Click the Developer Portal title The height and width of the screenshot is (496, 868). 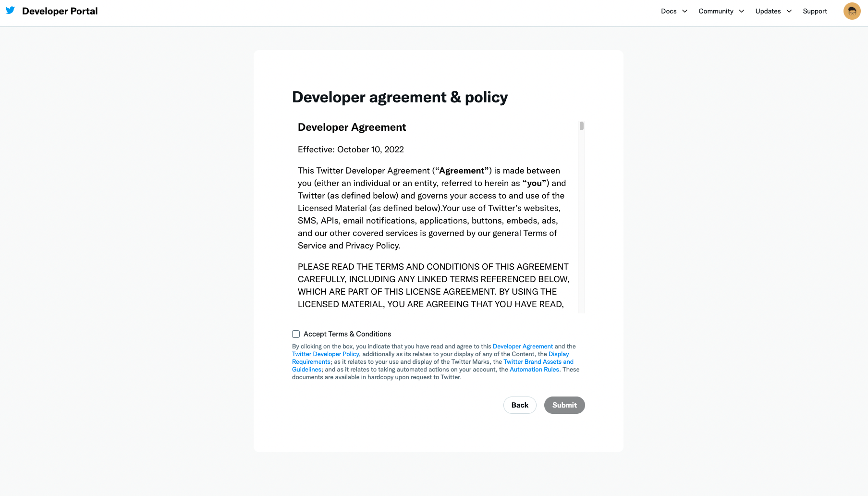60,11
